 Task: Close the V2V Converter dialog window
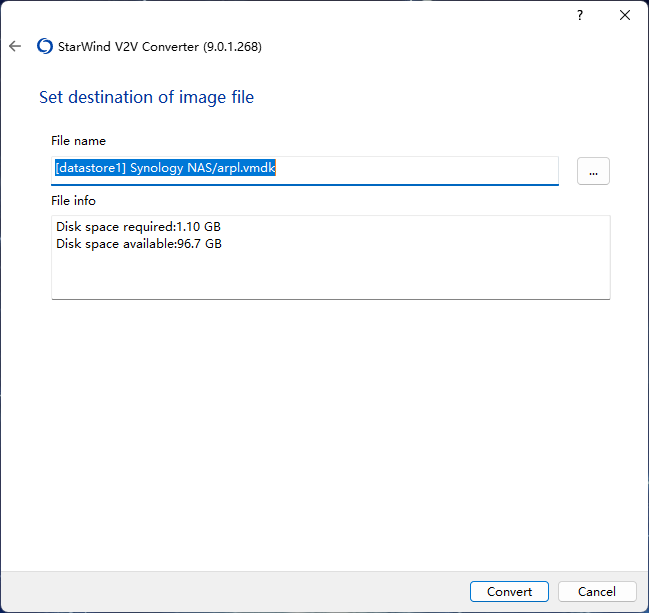[x=625, y=15]
